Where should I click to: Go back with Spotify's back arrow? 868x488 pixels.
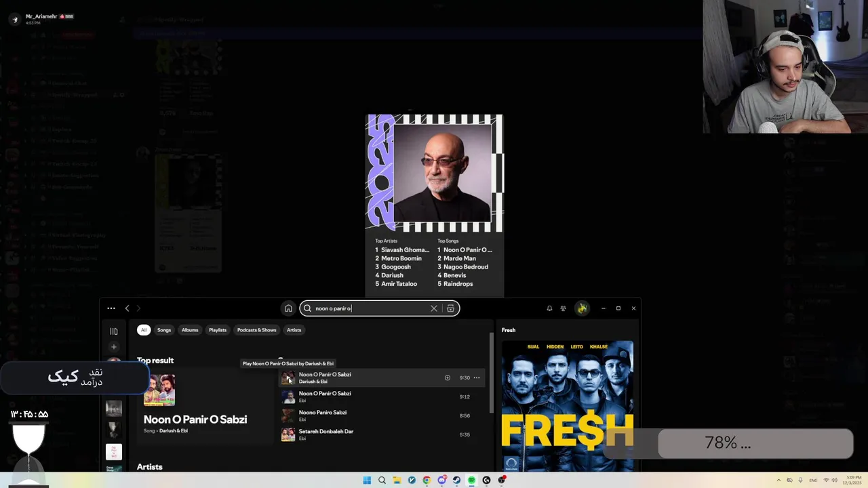tap(127, 308)
